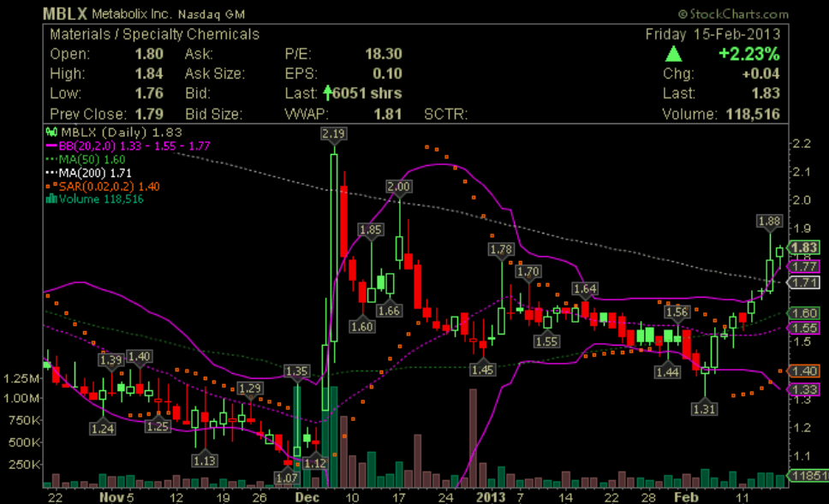Click the 2013 date axis marker
The width and height of the screenshot is (829, 504).
click(491, 496)
